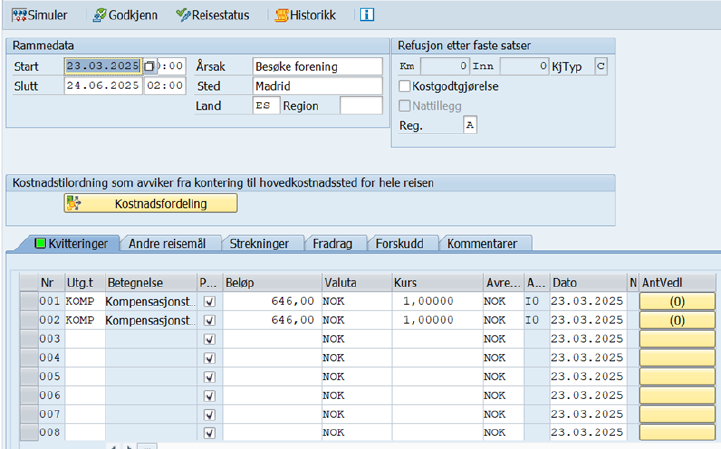The image size is (721, 449).
Task: Select row 002 using its row selector
Action: (x=29, y=321)
